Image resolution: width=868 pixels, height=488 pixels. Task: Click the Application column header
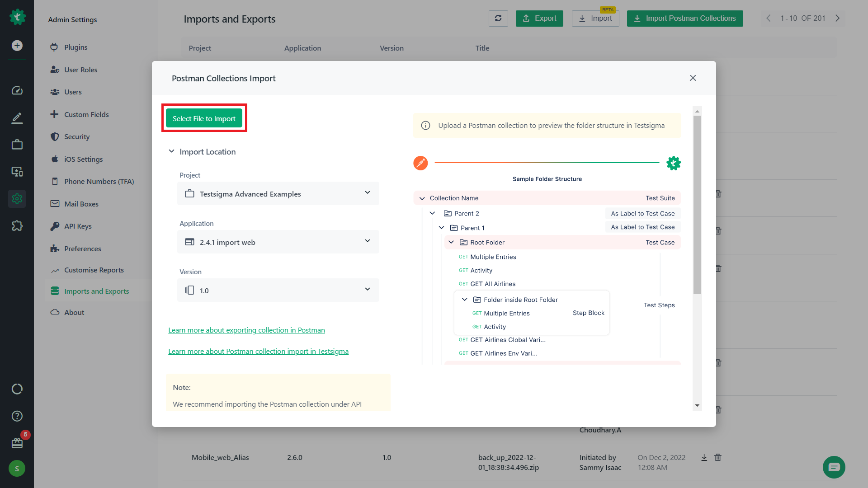(302, 48)
